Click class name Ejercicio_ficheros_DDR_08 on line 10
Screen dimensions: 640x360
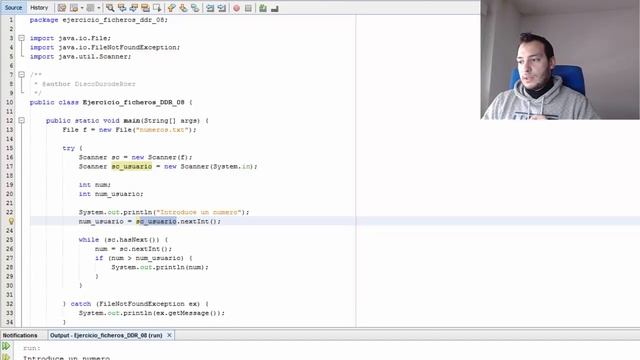(133, 102)
